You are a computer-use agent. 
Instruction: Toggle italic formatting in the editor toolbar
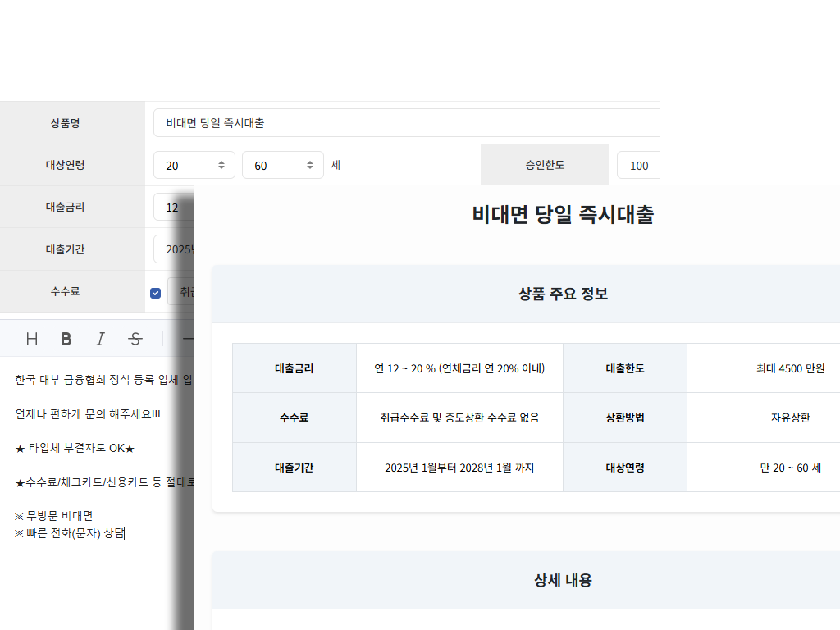coord(100,338)
